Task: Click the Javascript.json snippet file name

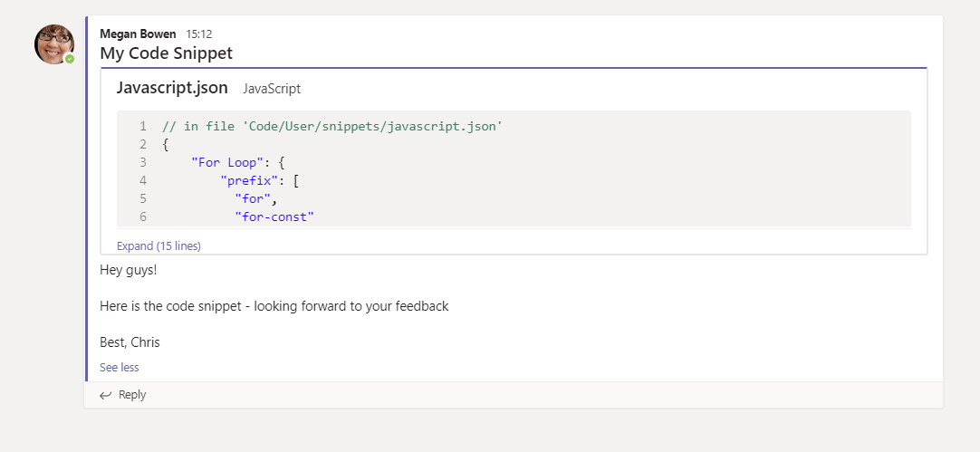Action: click(x=172, y=88)
